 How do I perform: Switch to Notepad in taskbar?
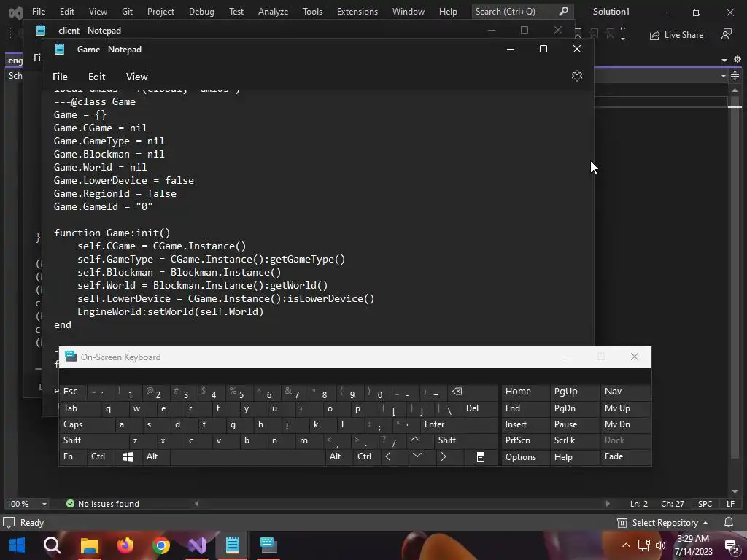(233, 545)
